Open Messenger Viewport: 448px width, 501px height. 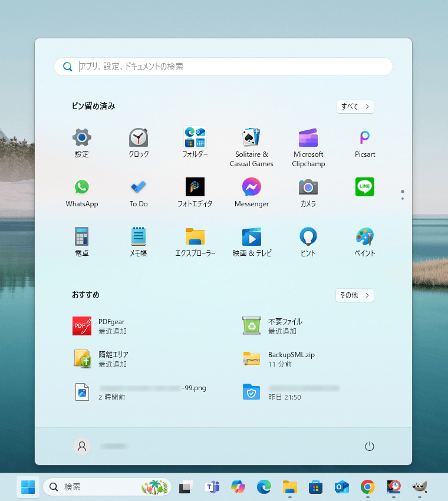(x=252, y=192)
